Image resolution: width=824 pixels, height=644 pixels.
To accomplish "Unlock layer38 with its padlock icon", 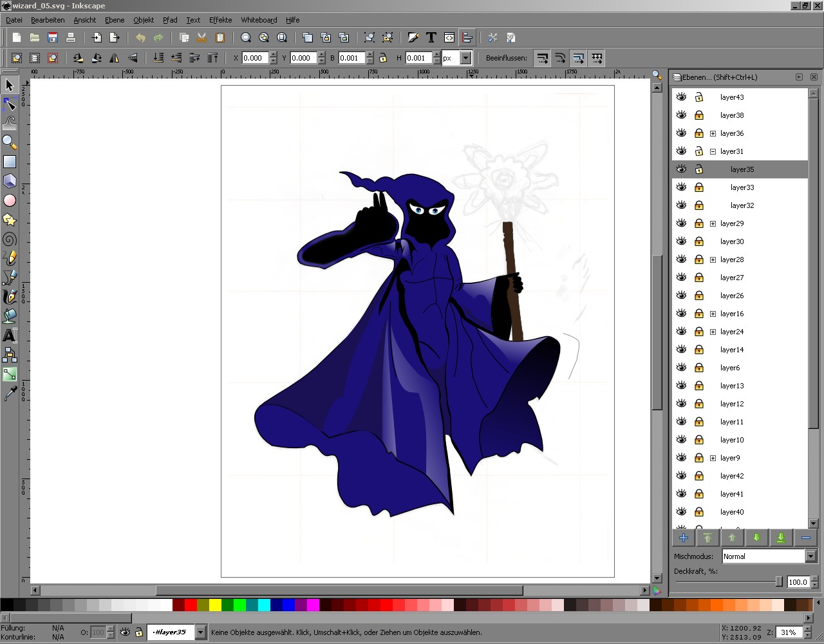I will pos(699,115).
